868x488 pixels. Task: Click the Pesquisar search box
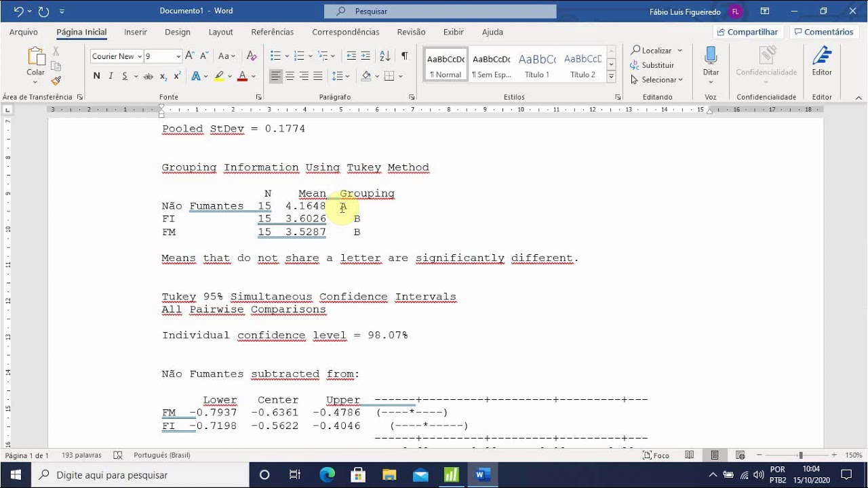tap(440, 12)
